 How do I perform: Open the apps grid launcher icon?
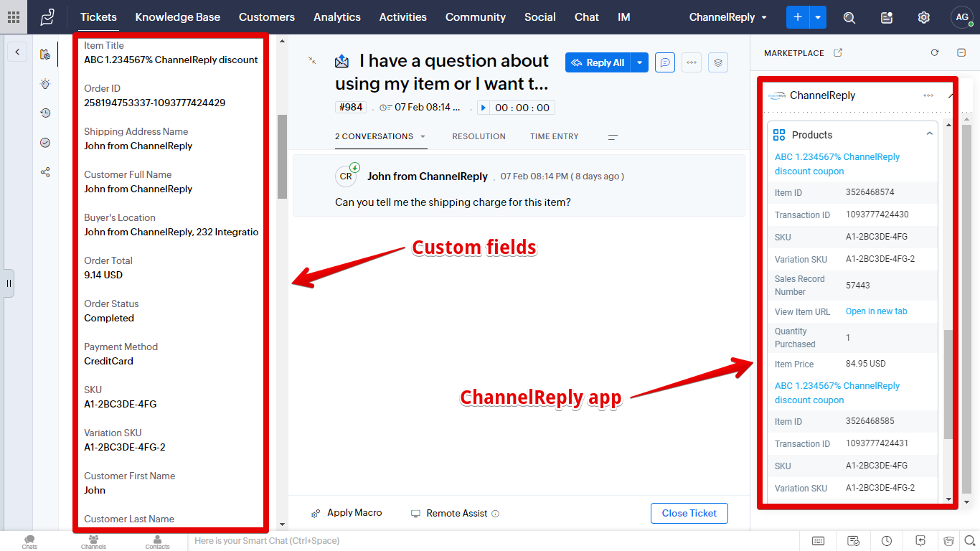14,17
